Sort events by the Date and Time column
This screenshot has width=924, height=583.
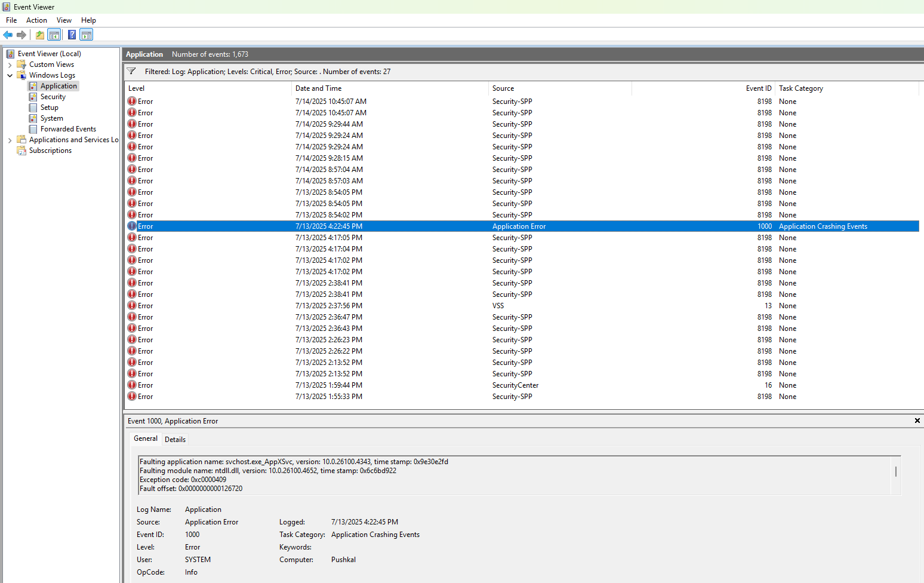click(x=318, y=88)
